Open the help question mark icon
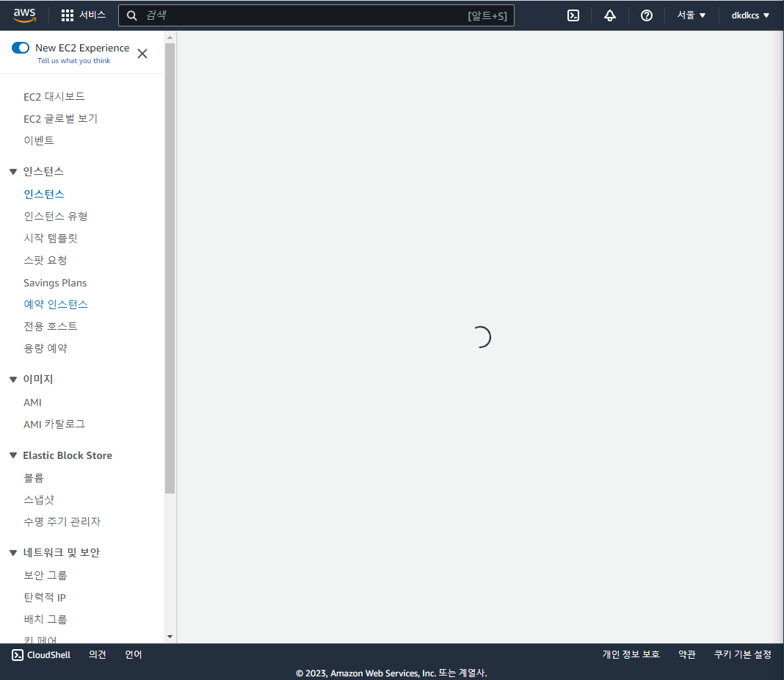This screenshot has width=784, height=680. pyautogui.click(x=646, y=15)
